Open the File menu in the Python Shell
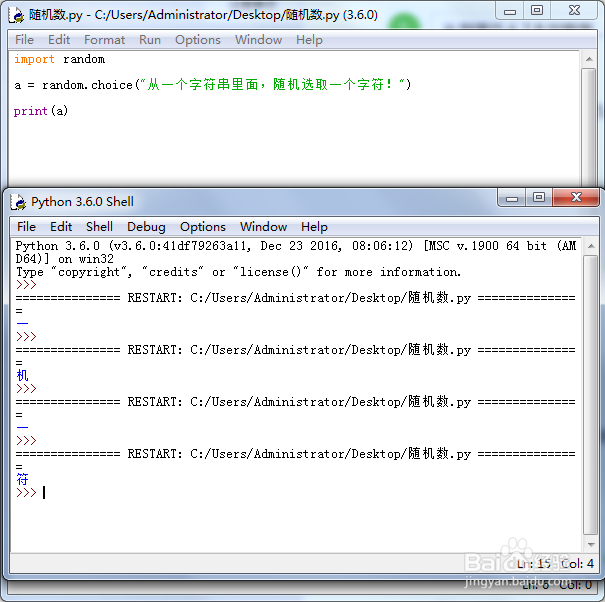 point(26,227)
